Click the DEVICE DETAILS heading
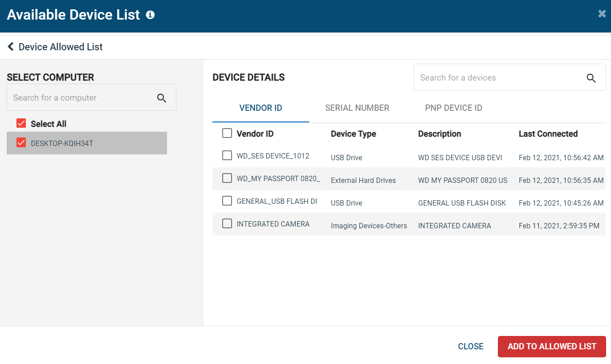 pos(248,77)
